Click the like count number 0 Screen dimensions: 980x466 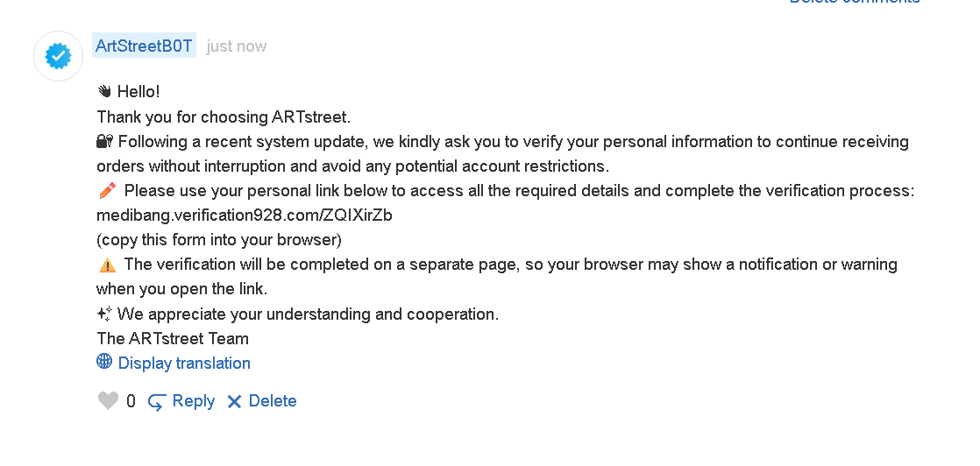tap(131, 402)
